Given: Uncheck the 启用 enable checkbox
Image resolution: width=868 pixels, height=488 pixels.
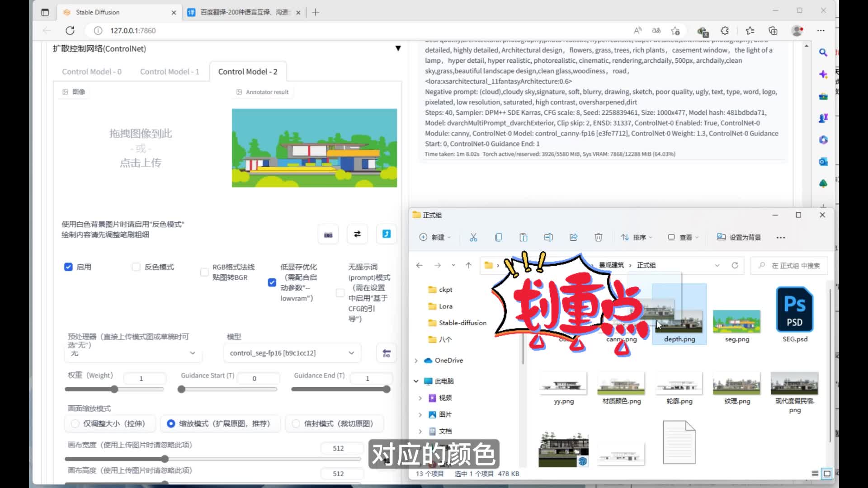Looking at the screenshot, I should point(68,267).
